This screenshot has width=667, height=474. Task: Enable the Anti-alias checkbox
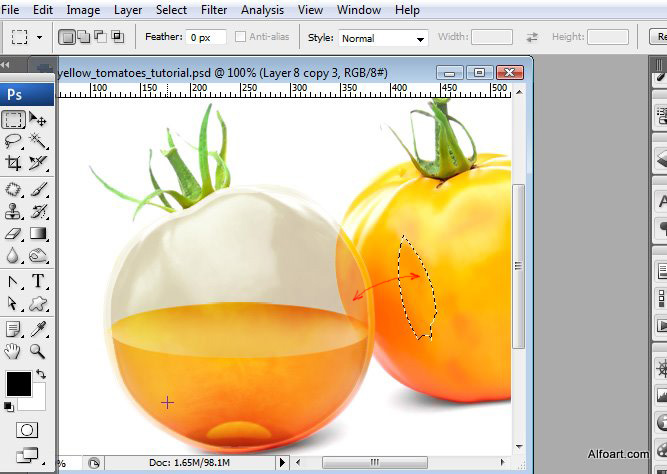pyautogui.click(x=241, y=37)
